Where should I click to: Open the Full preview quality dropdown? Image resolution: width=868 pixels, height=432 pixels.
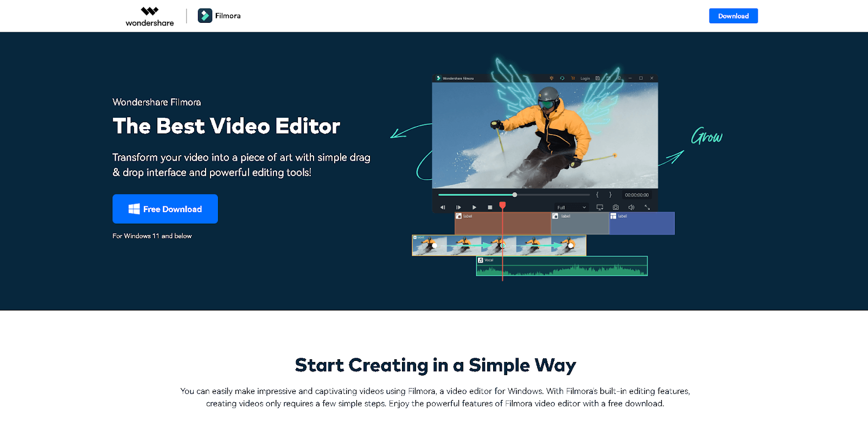coord(572,207)
